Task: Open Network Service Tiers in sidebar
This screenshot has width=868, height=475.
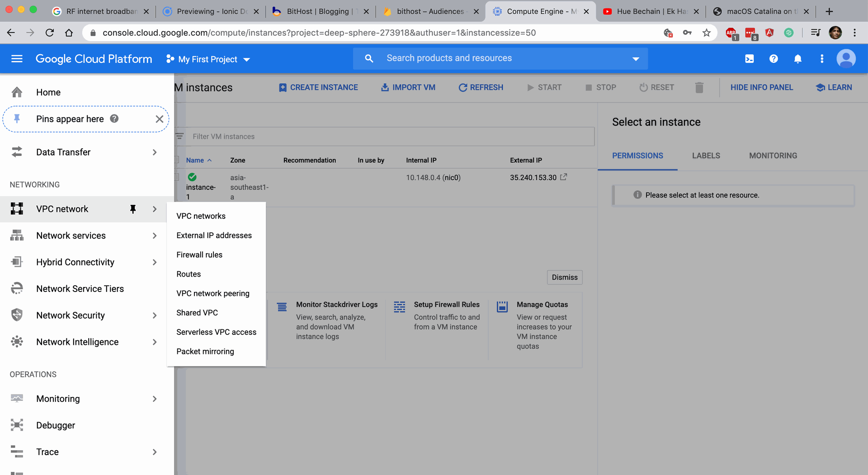Action: (x=80, y=289)
